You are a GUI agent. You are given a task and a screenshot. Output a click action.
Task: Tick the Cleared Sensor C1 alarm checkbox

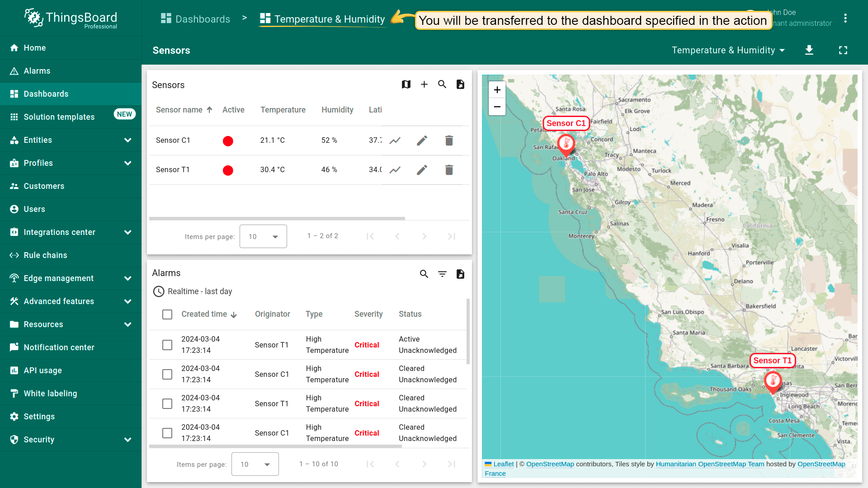[x=167, y=375]
